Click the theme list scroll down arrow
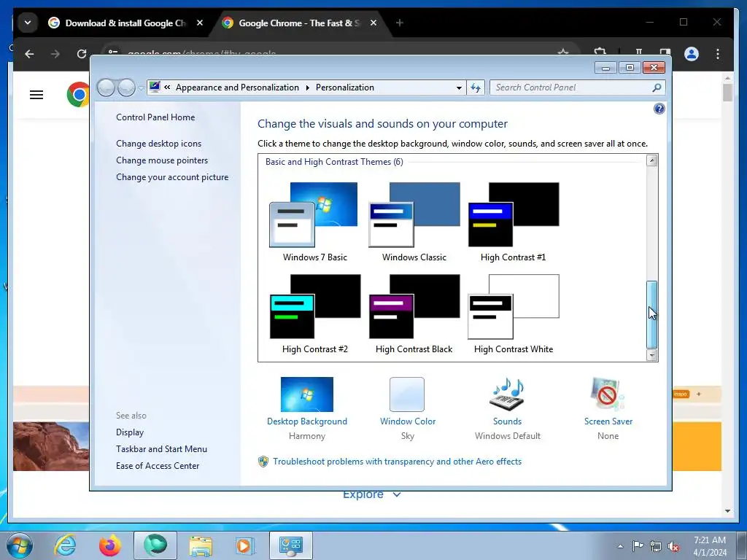747x560 pixels. pos(651,355)
